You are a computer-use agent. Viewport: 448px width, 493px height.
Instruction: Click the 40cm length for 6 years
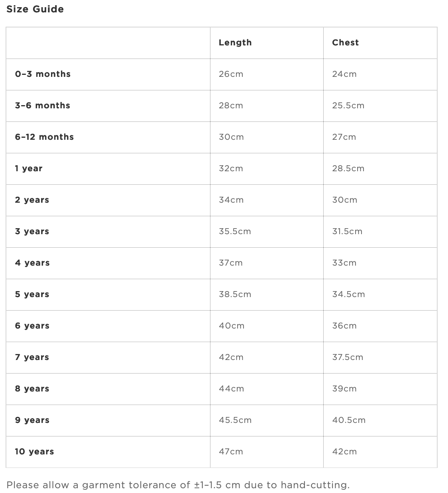(x=232, y=326)
